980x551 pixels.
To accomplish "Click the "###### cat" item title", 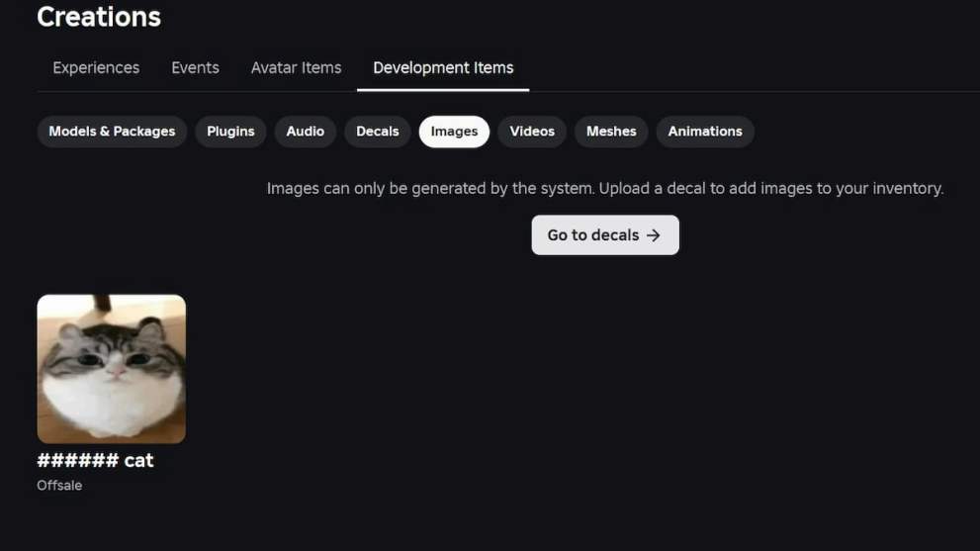I will 95,461.
